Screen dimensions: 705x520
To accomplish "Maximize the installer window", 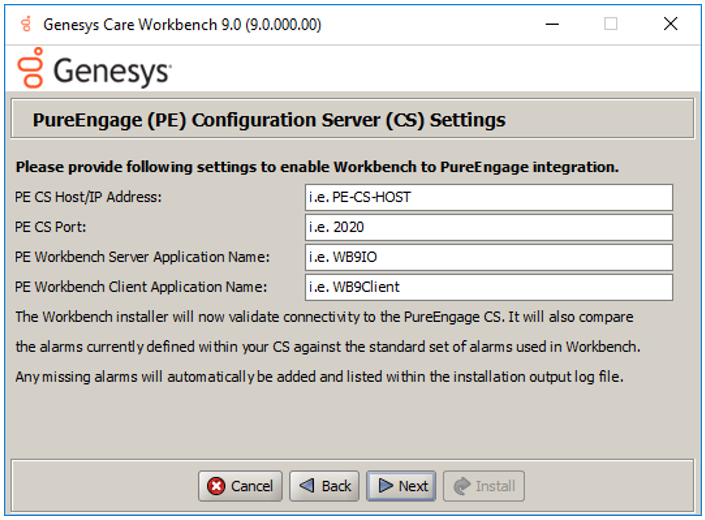I will click(x=610, y=24).
